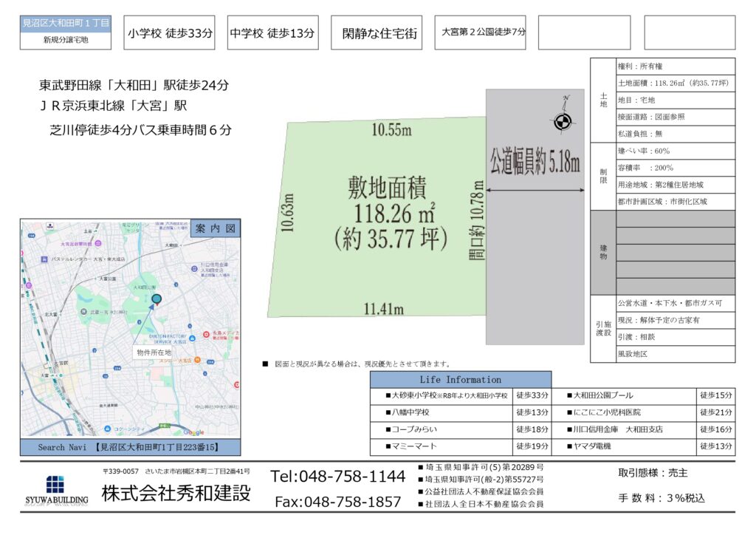Select the Fax:048-758-1857 number

coord(337,502)
